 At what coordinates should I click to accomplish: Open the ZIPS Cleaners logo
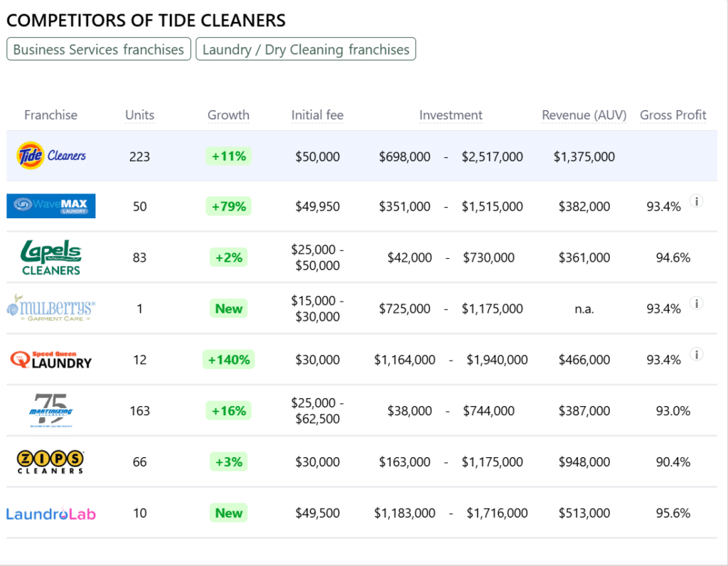pyautogui.click(x=50, y=461)
